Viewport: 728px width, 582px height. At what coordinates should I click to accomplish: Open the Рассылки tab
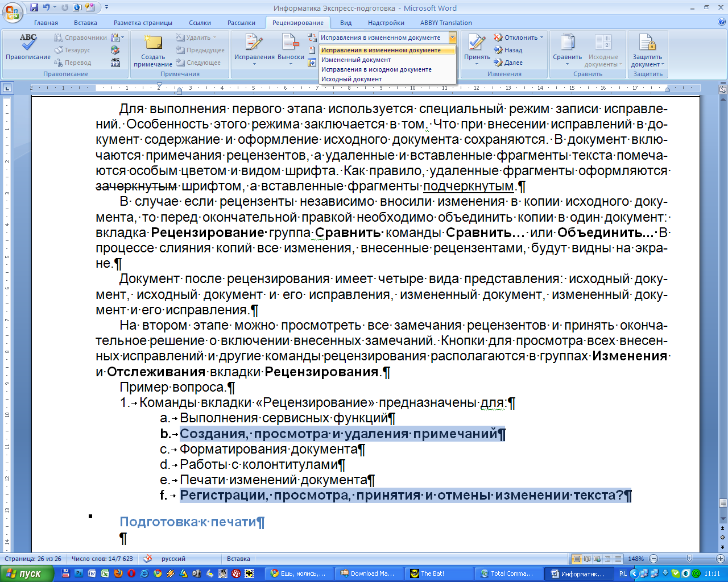[x=241, y=23]
